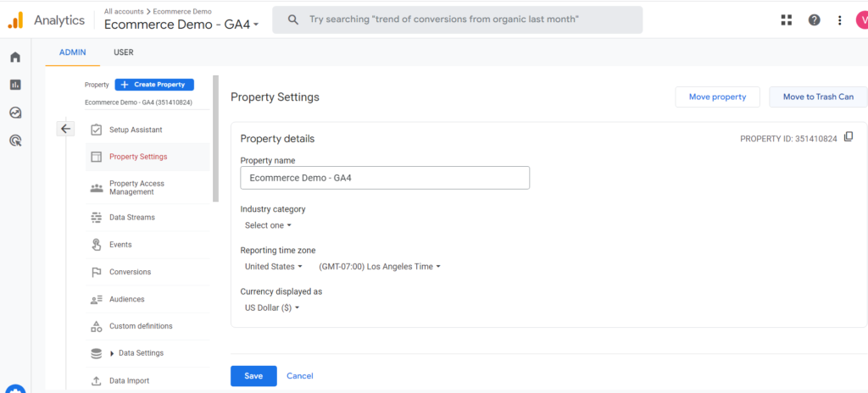This screenshot has width=868, height=393.
Task: Open the Advertising icon in left rail
Action: pyautogui.click(x=15, y=141)
